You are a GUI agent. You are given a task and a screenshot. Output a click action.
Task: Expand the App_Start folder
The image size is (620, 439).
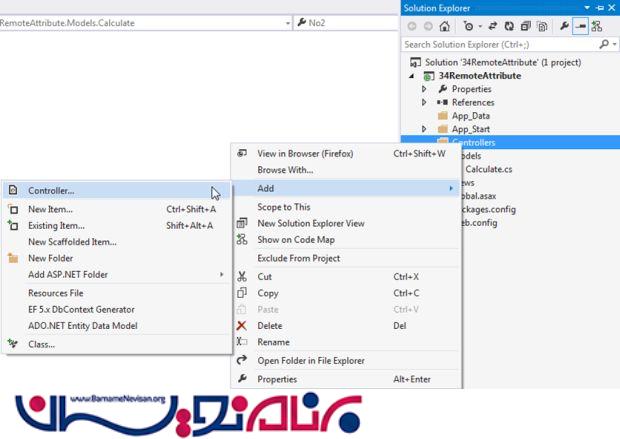pyautogui.click(x=425, y=129)
